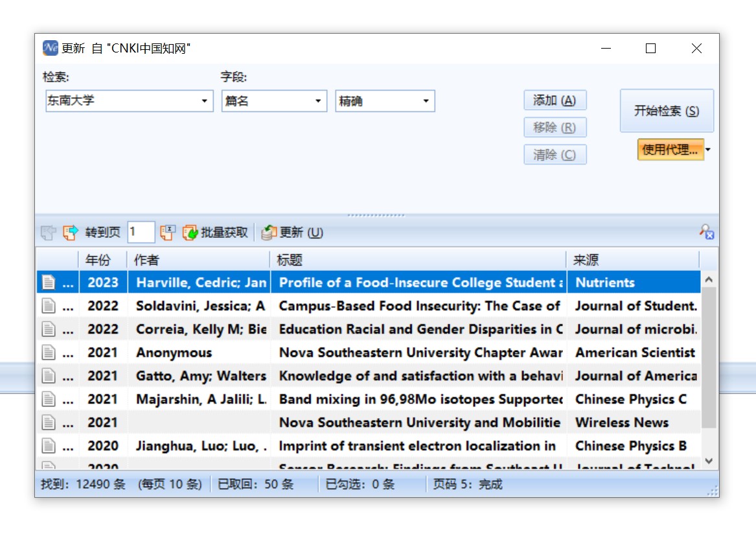Click status bar text '找到: 12490 条'
The height and width of the screenshot is (547, 756).
click(x=83, y=484)
